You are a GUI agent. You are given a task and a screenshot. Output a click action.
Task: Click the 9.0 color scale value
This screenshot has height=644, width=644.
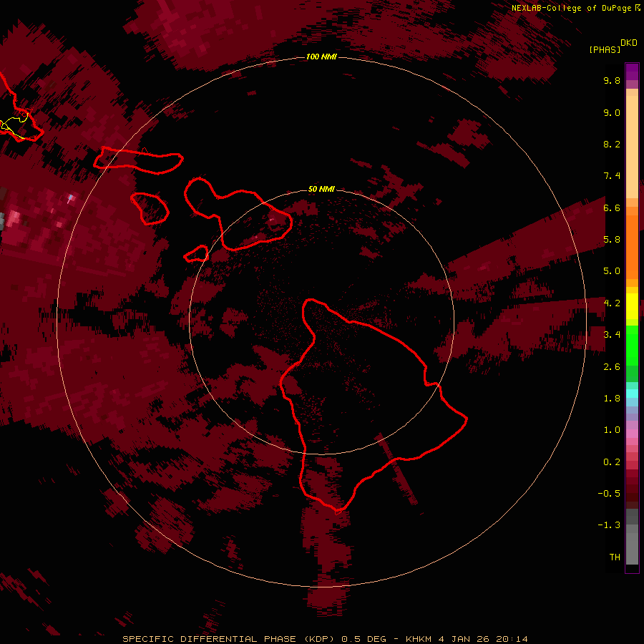612,112
